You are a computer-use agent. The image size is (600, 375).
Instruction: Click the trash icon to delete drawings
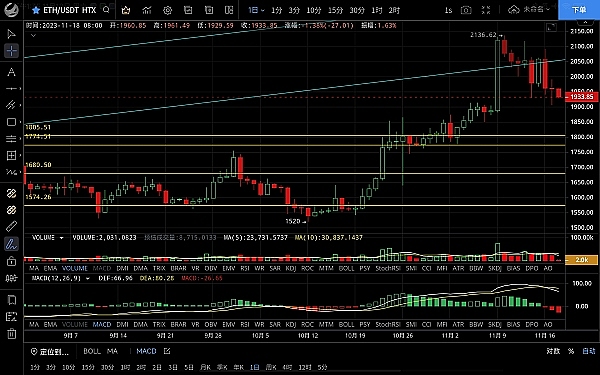click(x=11, y=333)
